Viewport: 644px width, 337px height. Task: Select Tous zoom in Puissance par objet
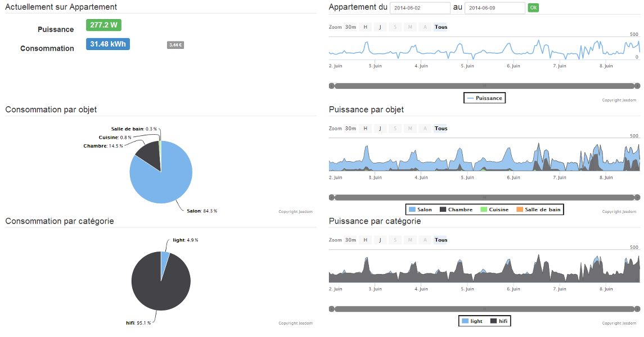441,128
